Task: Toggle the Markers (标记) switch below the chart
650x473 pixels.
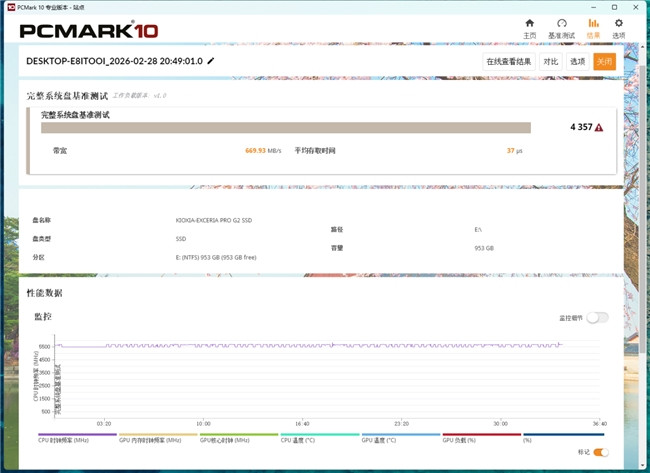Action: click(x=600, y=452)
